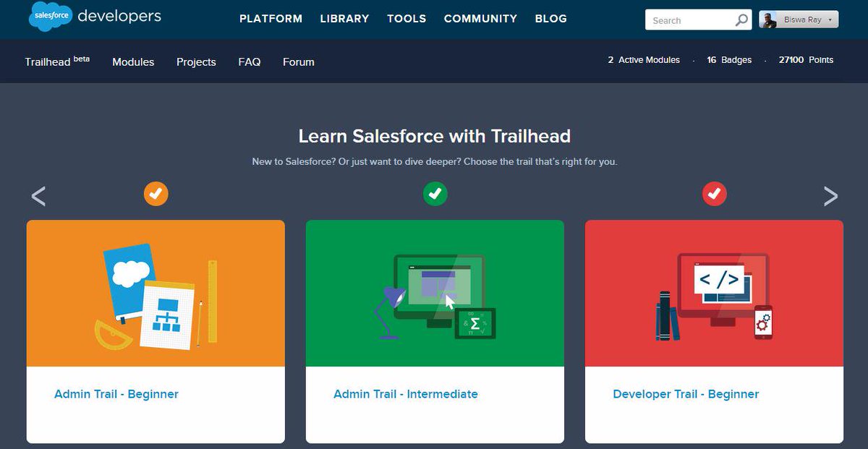The image size is (868, 449).
Task: View the 16 Badges stat
Action: click(729, 60)
